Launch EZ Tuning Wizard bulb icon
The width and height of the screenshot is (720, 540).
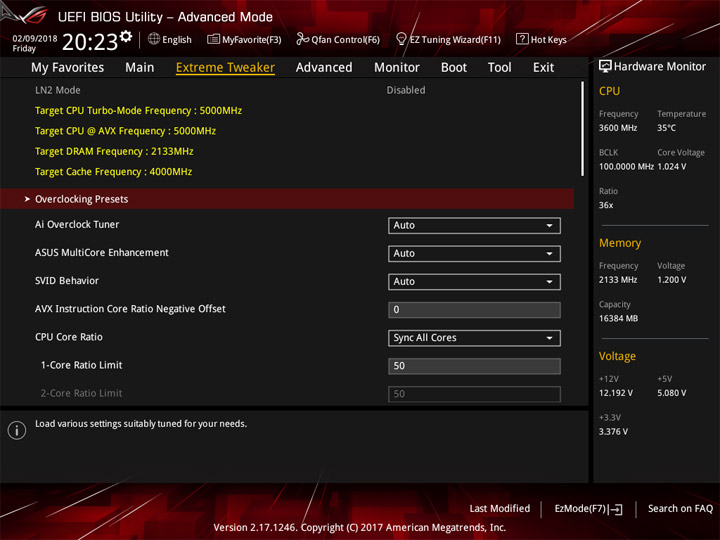point(401,39)
